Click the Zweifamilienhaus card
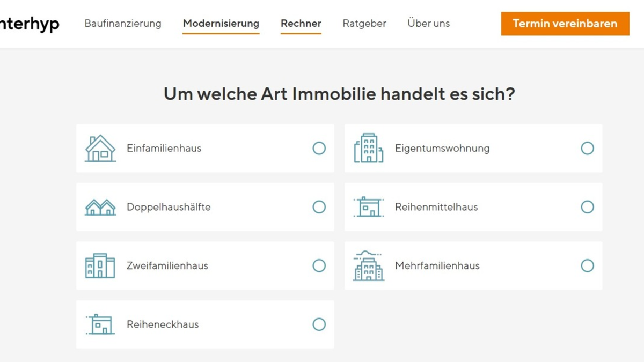644x362 pixels. [206, 265]
